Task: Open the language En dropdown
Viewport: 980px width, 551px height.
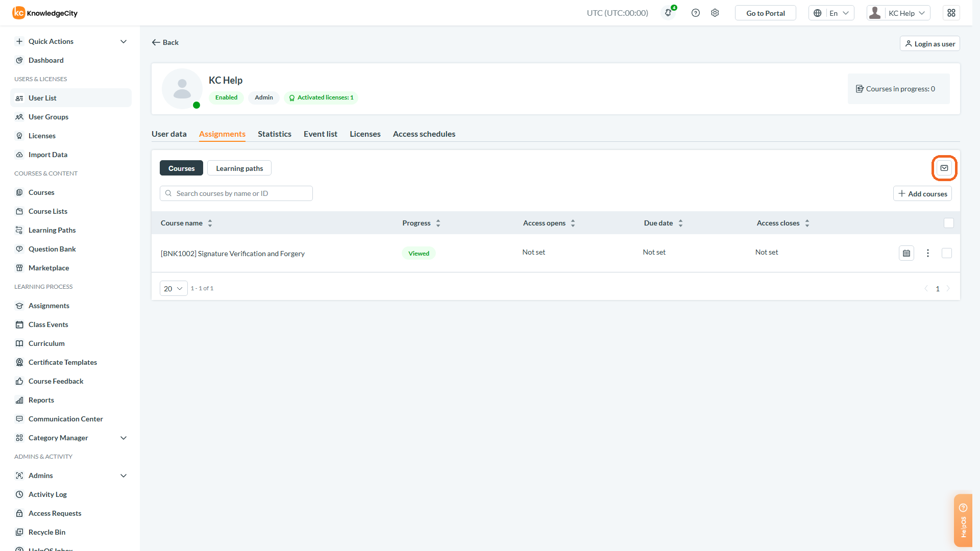Action: click(x=831, y=13)
